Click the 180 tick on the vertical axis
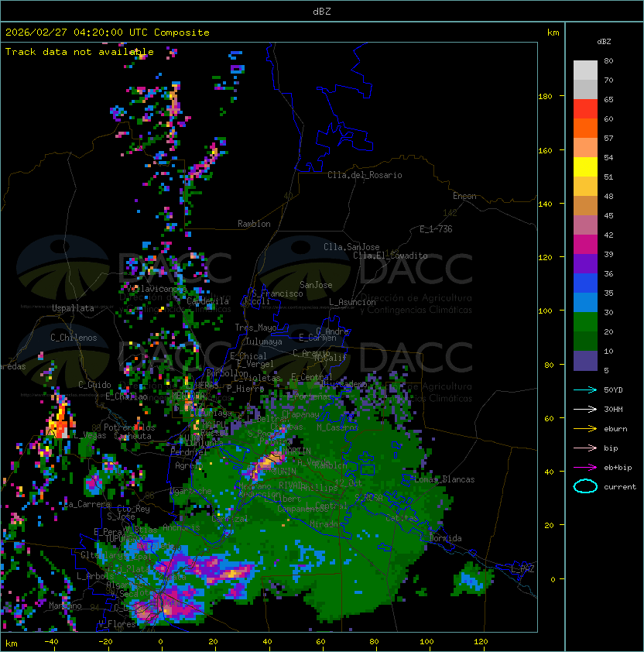Screen dimensions: 644x652 [x=545, y=97]
